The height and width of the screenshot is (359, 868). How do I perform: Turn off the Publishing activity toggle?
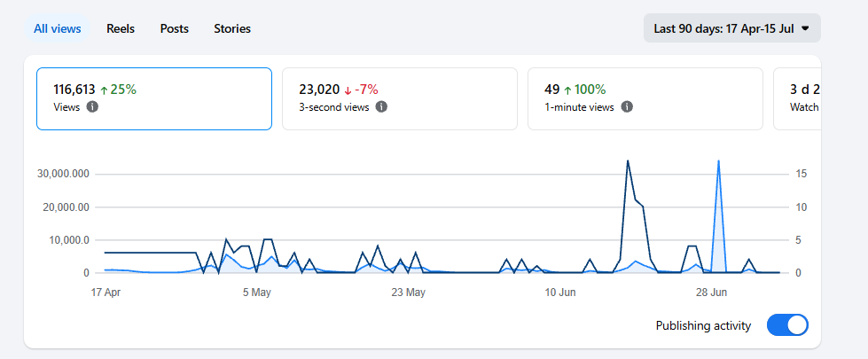click(x=787, y=325)
